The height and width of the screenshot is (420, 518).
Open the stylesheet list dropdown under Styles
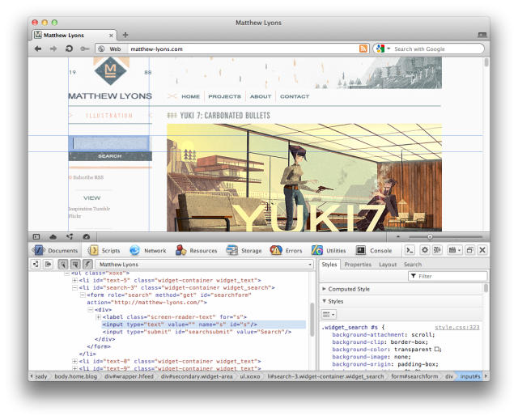point(329,314)
